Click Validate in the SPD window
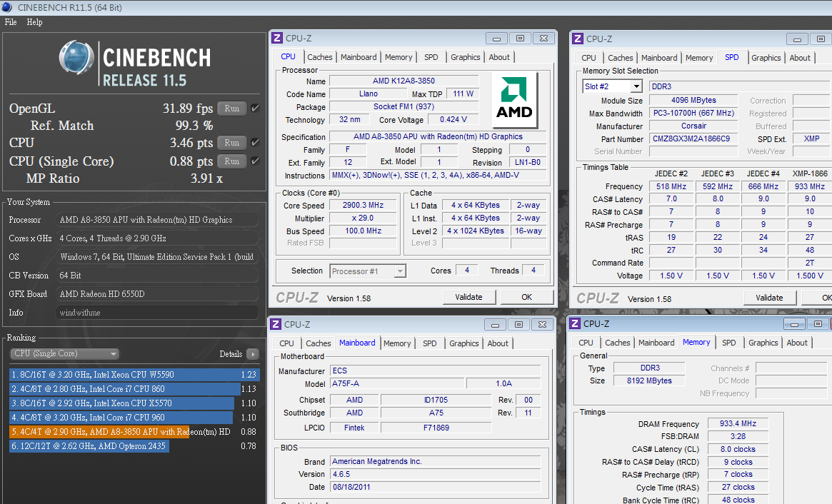 coord(769,298)
